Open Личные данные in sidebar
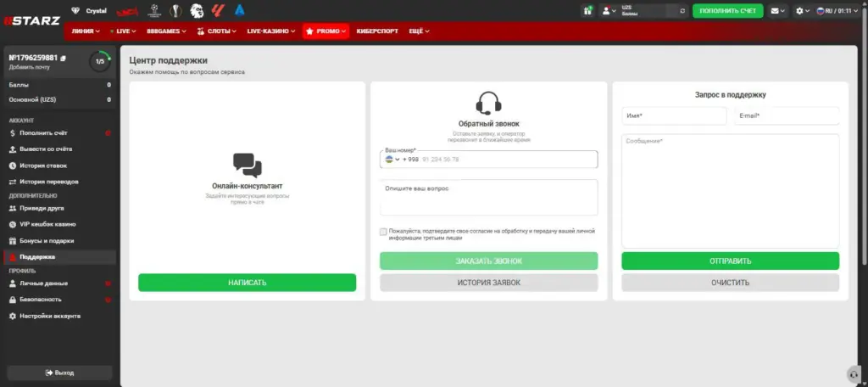 click(x=59, y=283)
